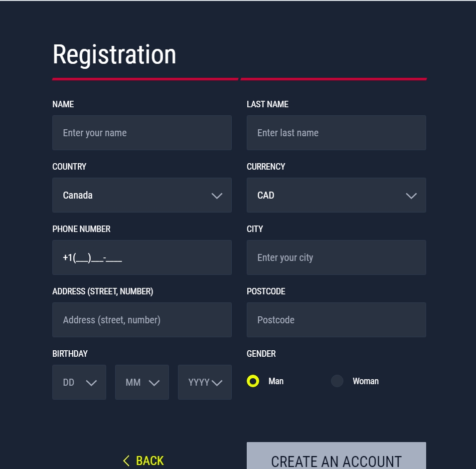
Task: Open the birthday day DD dropdown
Action: click(79, 382)
